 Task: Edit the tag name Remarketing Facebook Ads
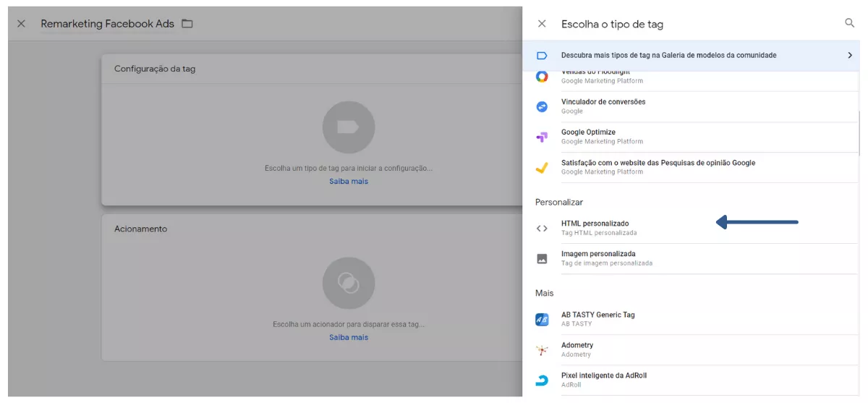[107, 24]
